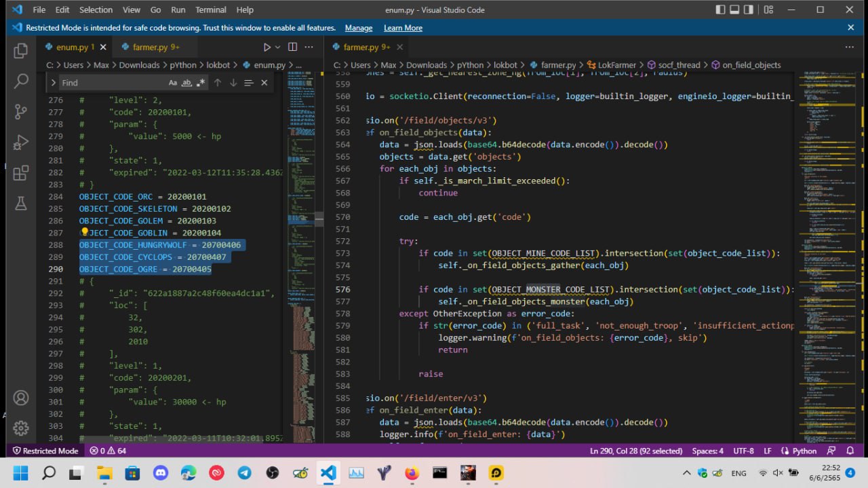Open the Accounts menu in the activity bar
868x488 pixels.
21,398
